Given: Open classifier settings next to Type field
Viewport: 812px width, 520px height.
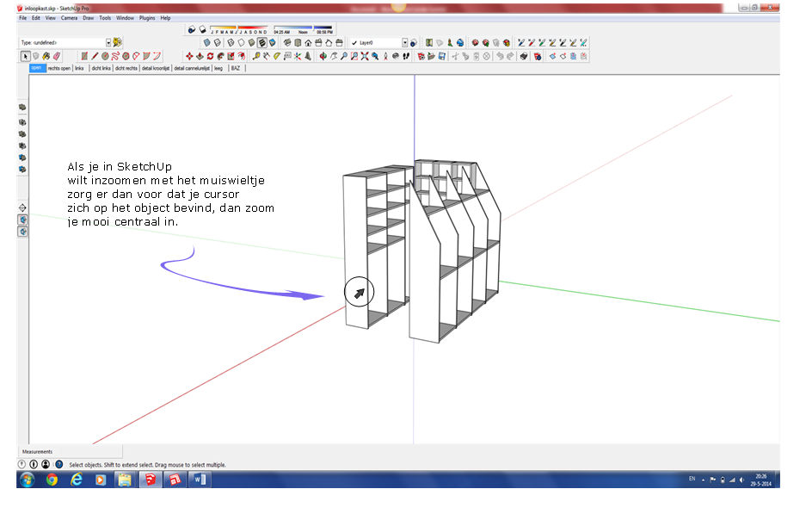Looking at the screenshot, I should [x=118, y=42].
